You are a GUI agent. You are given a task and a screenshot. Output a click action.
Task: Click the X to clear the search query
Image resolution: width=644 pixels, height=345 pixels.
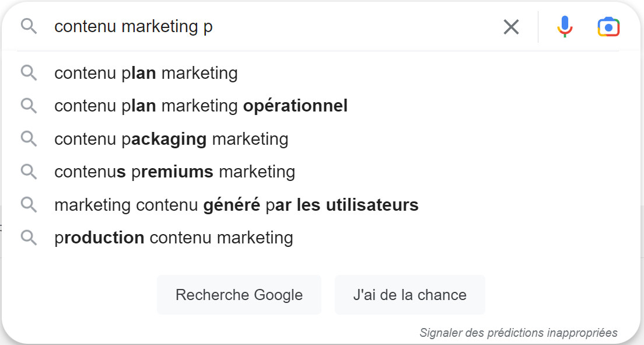(x=511, y=26)
